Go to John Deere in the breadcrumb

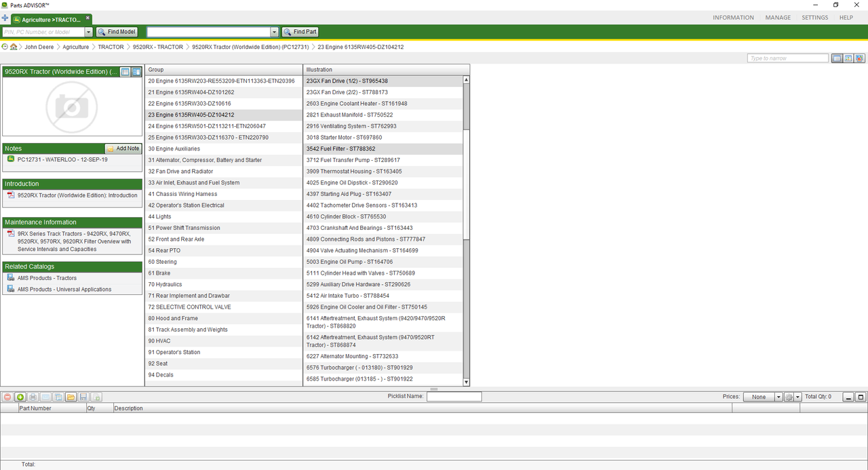(40, 47)
